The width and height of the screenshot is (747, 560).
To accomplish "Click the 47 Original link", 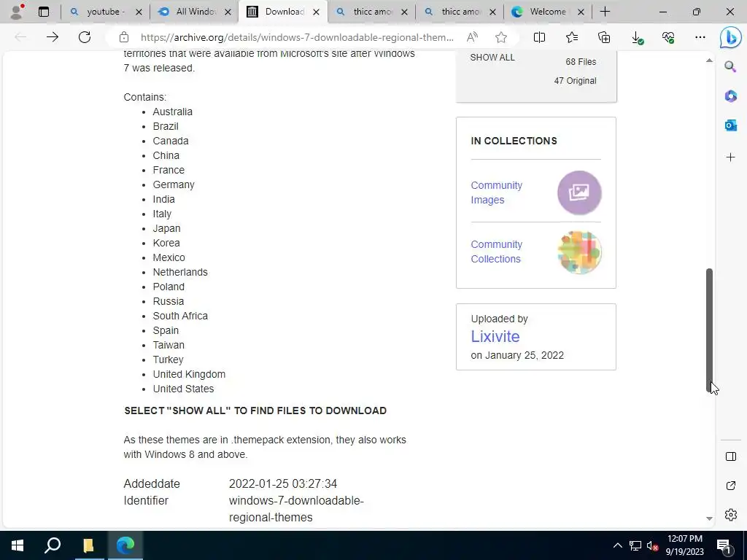I will click(575, 81).
